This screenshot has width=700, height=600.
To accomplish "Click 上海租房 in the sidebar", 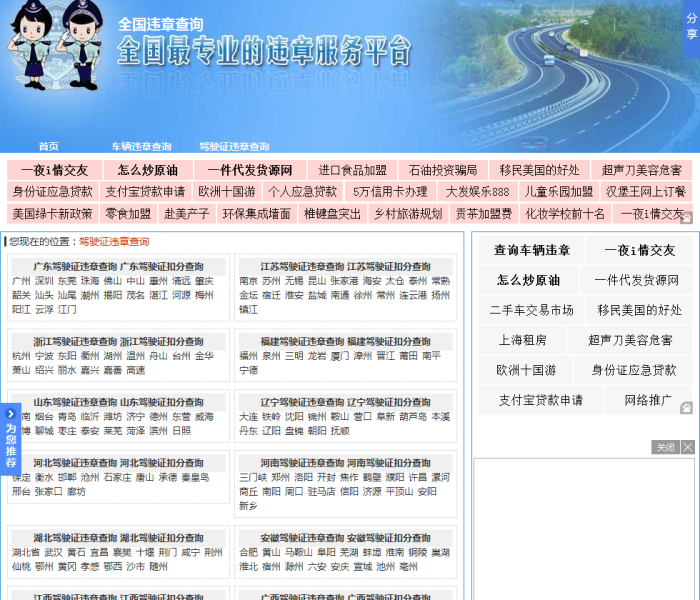I will point(522,340).
